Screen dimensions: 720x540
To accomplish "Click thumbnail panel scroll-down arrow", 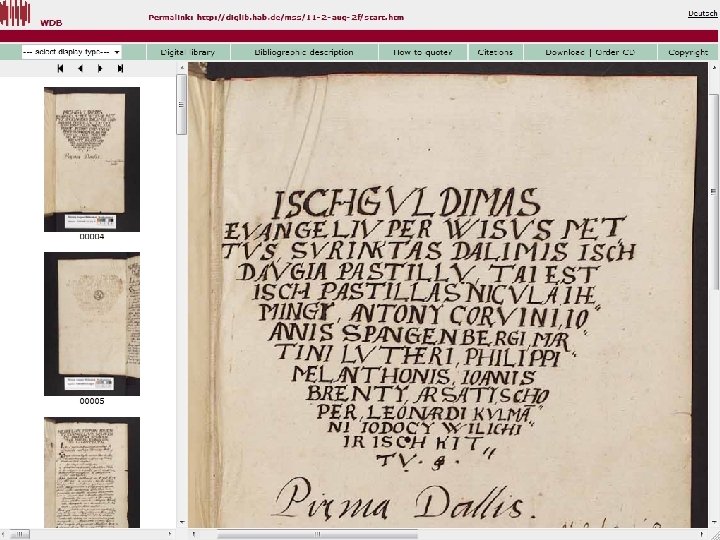I will [182, 522].
